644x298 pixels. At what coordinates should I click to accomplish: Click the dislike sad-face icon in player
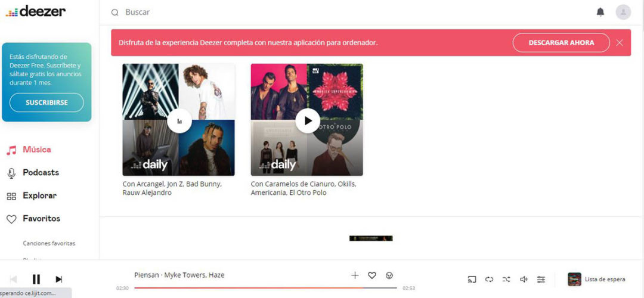point(389,275)
